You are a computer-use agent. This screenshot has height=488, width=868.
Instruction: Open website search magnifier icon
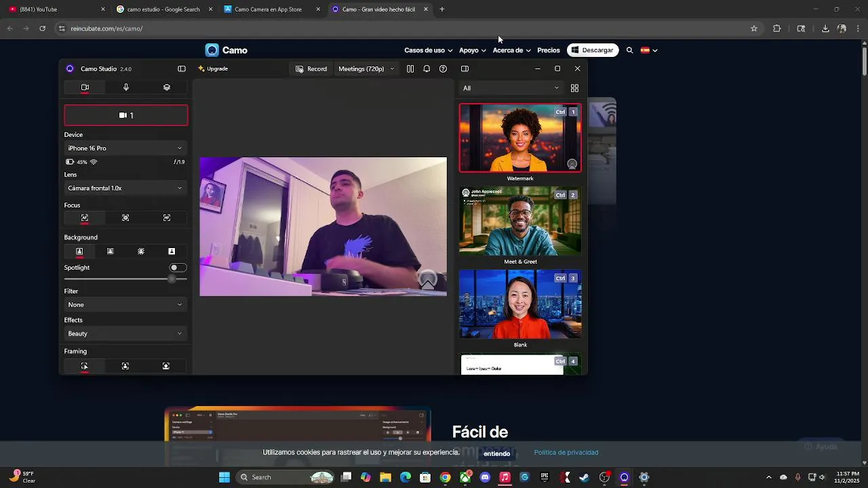[629, 50]
